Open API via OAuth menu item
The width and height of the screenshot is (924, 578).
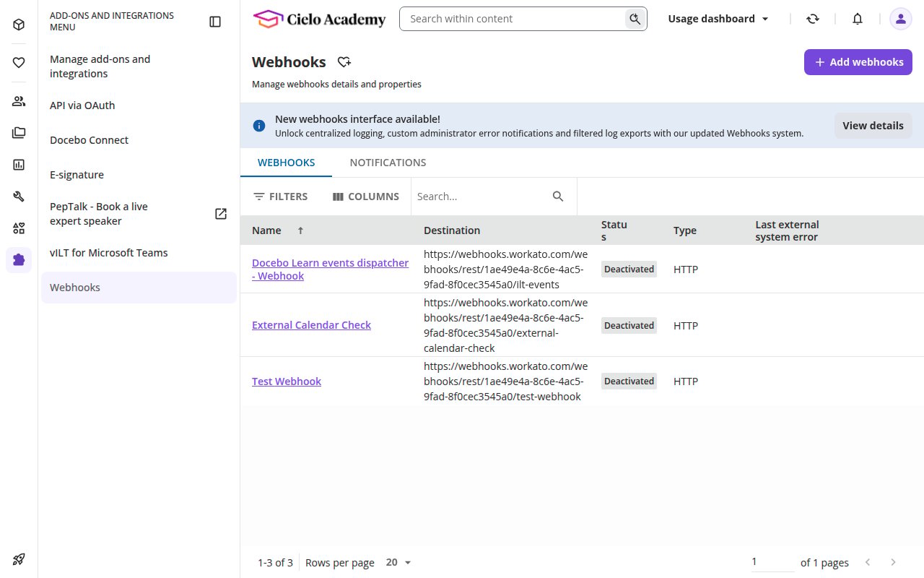pyautogui.click(x=139, y=105)
